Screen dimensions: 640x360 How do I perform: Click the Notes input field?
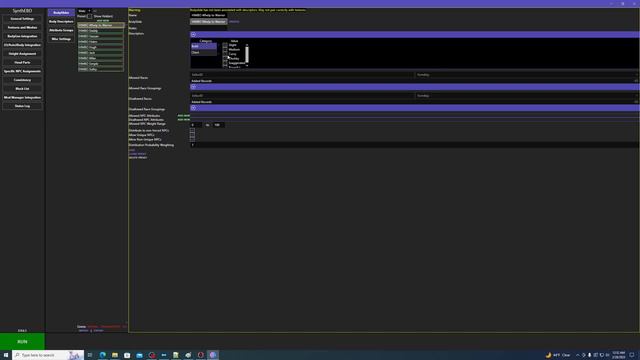click(x=209, y=28)
